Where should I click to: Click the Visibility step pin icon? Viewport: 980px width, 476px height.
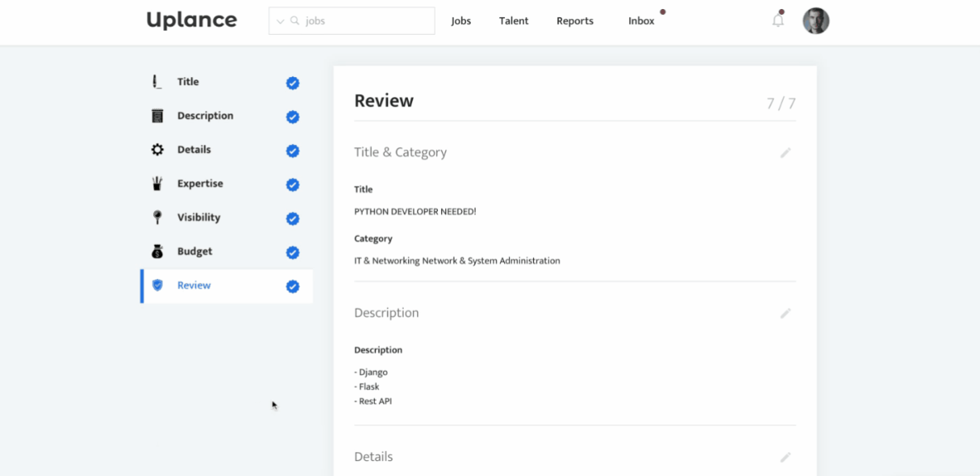pos(157,217)
